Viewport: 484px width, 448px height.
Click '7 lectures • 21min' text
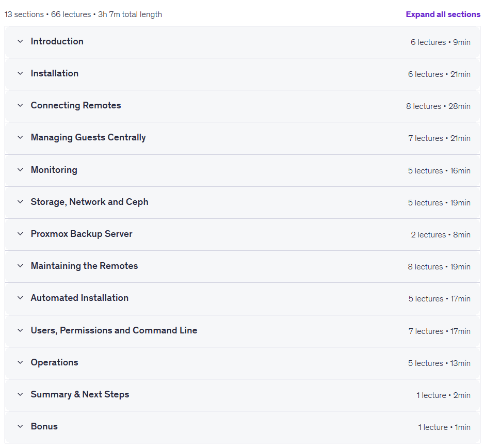[x=439, y=138]
